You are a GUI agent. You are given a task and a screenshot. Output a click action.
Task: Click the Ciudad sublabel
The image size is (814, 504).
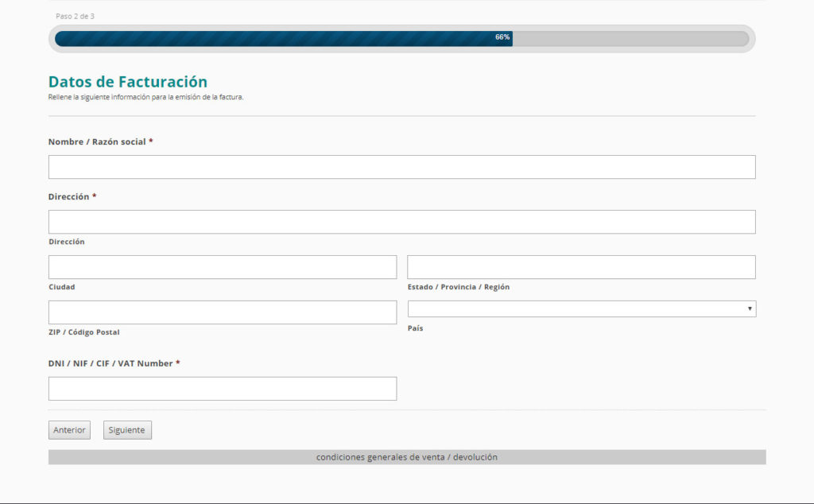tap(62, 287)
